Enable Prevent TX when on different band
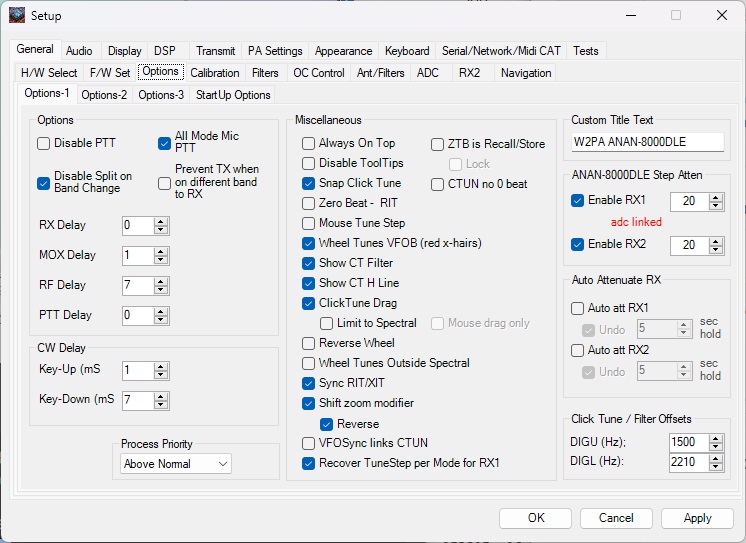The height and width of the screenshot is (543, 746). (164, 183)
